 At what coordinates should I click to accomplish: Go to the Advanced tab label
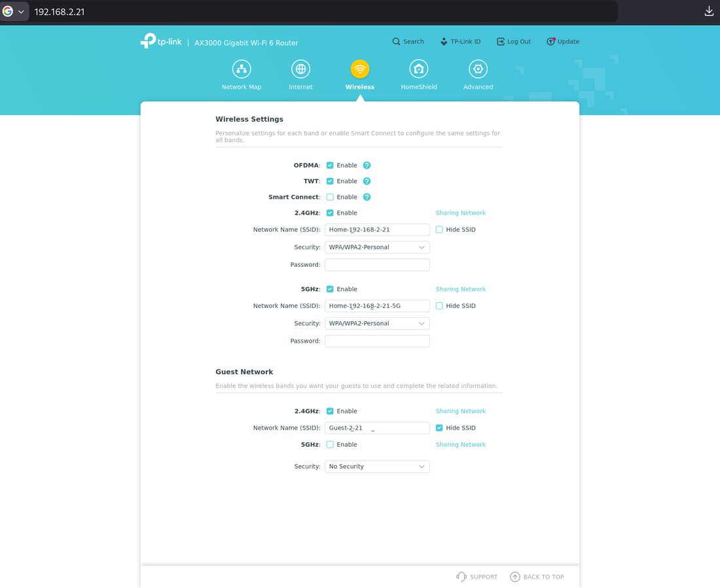(478, 87)
